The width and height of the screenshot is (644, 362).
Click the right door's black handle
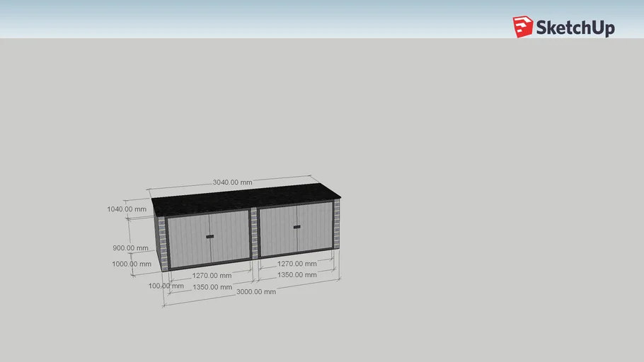tap(297, 226)
